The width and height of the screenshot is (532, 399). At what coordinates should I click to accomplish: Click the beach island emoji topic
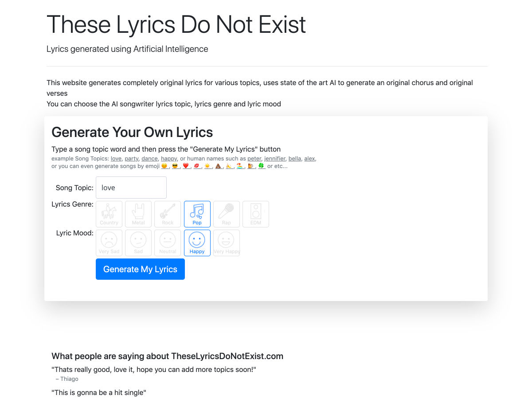coord(240,166)
